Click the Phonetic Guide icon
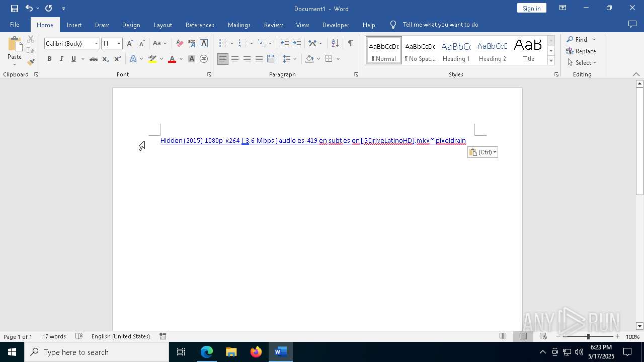The height and width of the screenshot is (362, 644). [192, 44]
